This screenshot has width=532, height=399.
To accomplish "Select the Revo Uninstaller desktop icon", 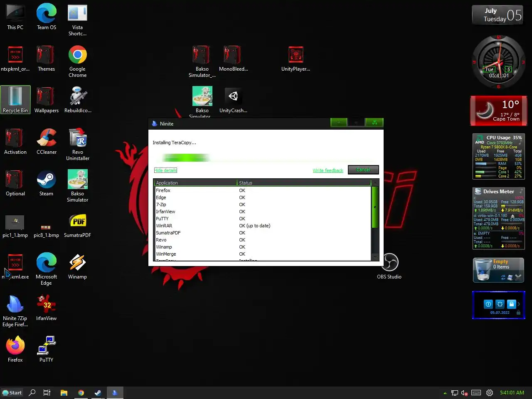I will pyautogui.click(x=77, y=145).
